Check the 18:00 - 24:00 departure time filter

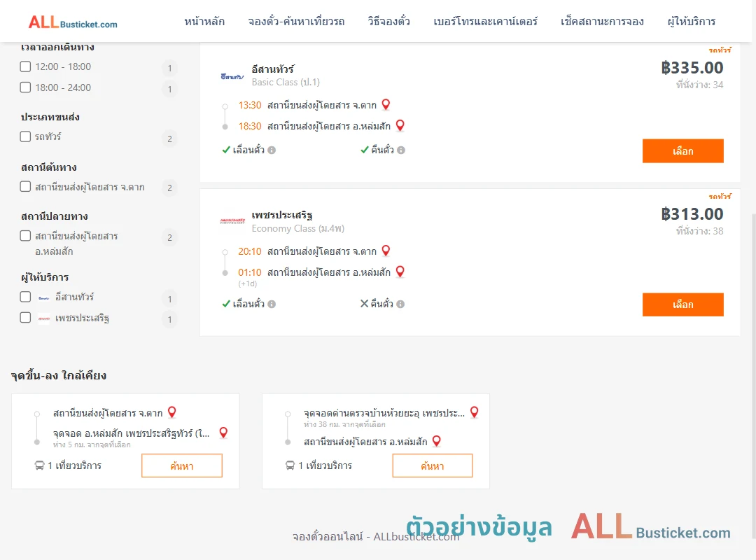click(26, 87)
